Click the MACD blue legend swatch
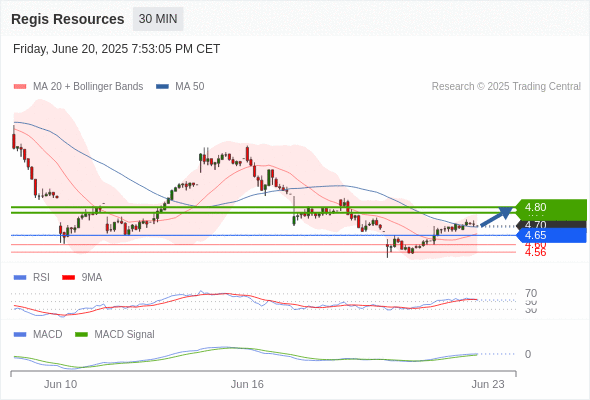The image size is (590, 400). (20, 335)
